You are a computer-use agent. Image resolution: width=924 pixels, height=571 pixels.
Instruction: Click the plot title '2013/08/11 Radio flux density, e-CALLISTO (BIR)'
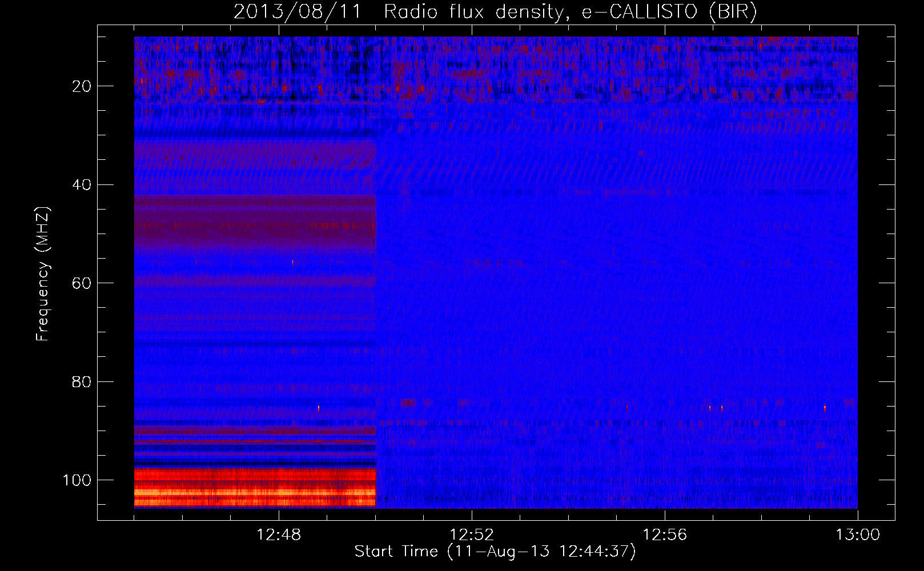tap(495, 11)
